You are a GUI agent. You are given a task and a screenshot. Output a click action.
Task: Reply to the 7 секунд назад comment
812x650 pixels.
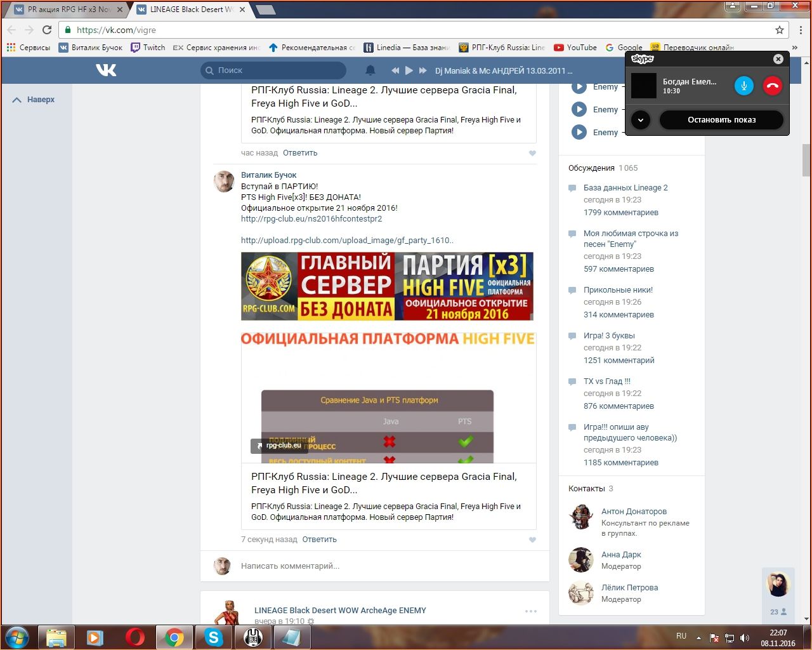[x=320, y=540]
